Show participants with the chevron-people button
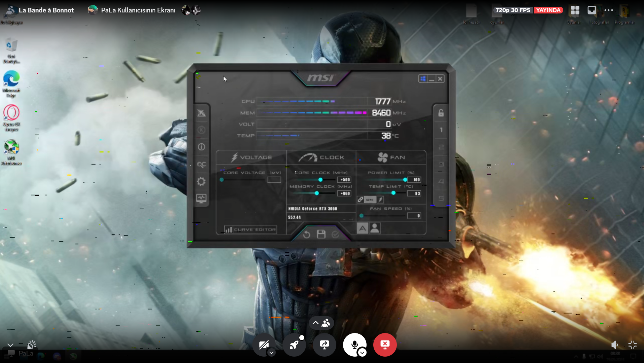The height and width of the screenshot is (363, 644). pyautogui.click(x=321, y=323)
